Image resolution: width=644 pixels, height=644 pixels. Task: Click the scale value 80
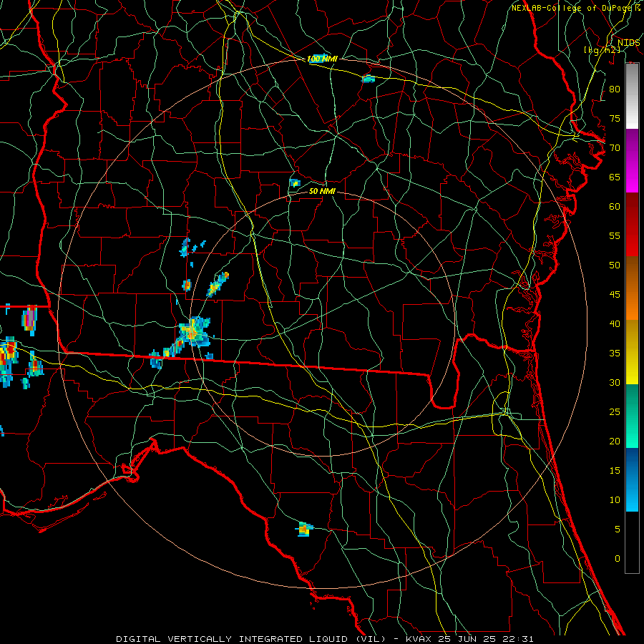pos(615,89)
